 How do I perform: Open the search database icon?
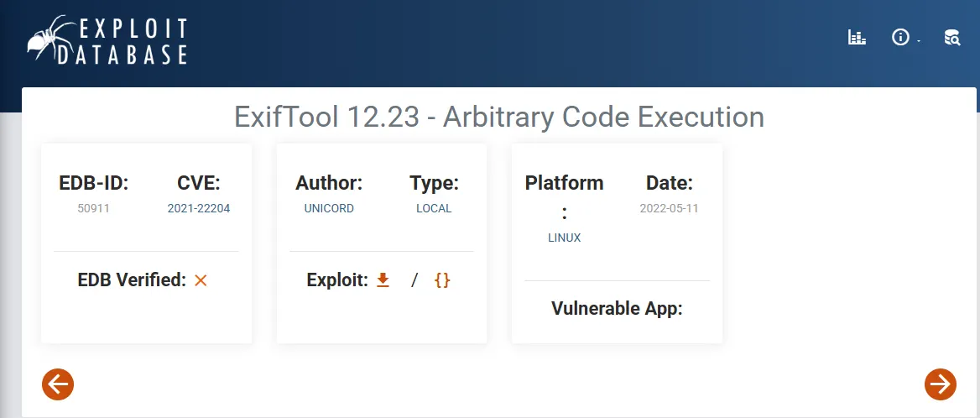point(951,38)
